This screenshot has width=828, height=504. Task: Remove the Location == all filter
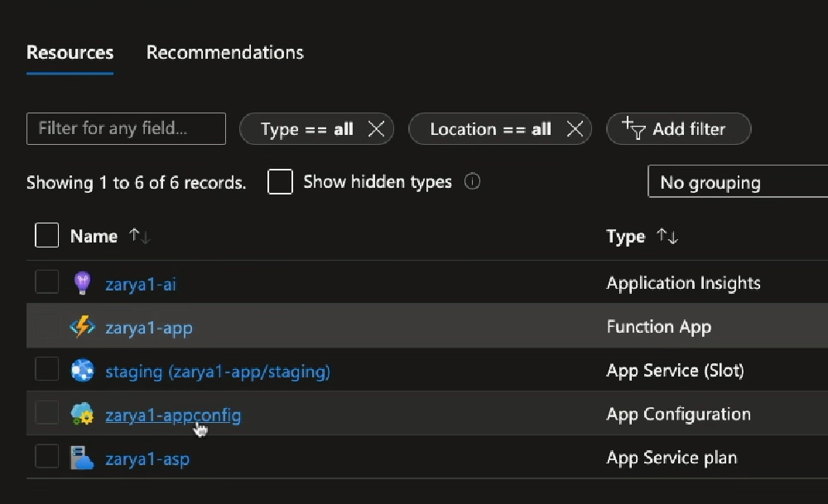(575, 129)
